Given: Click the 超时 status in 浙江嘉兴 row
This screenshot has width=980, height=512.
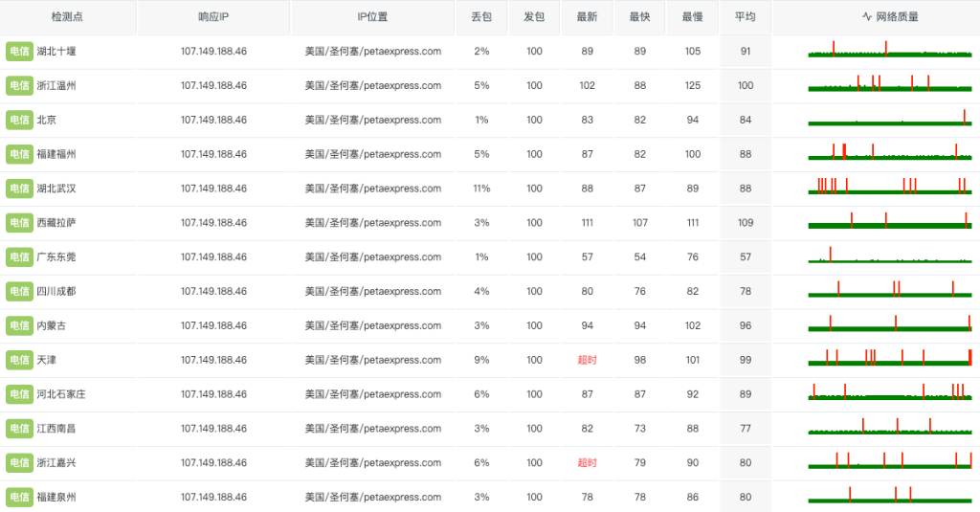Looking at the screenshot, I should (x=587, y=463).
